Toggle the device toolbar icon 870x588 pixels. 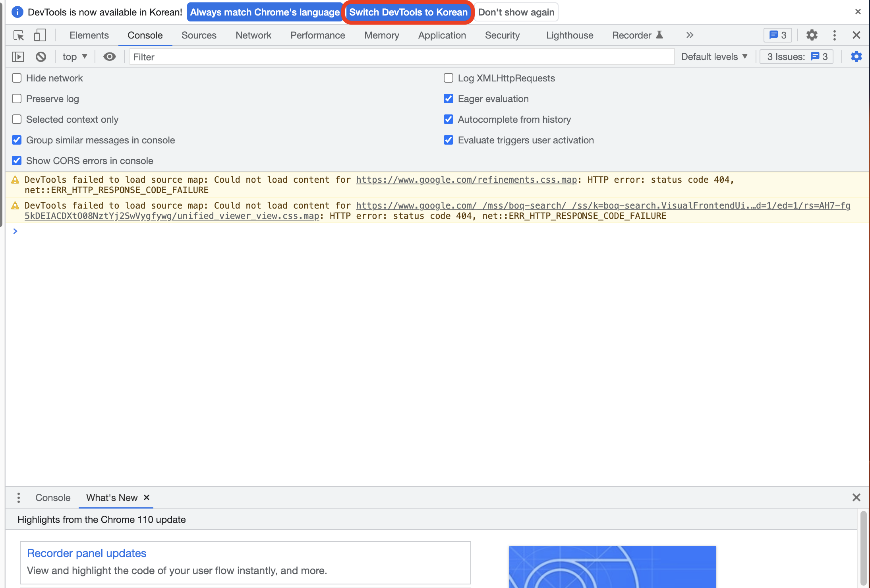click(x=40, y=35)
